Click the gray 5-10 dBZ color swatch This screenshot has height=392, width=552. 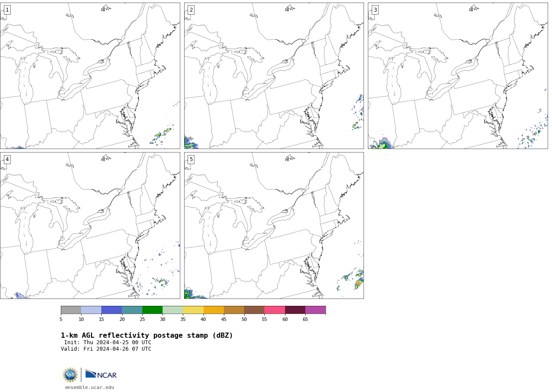tap(71, 310)
